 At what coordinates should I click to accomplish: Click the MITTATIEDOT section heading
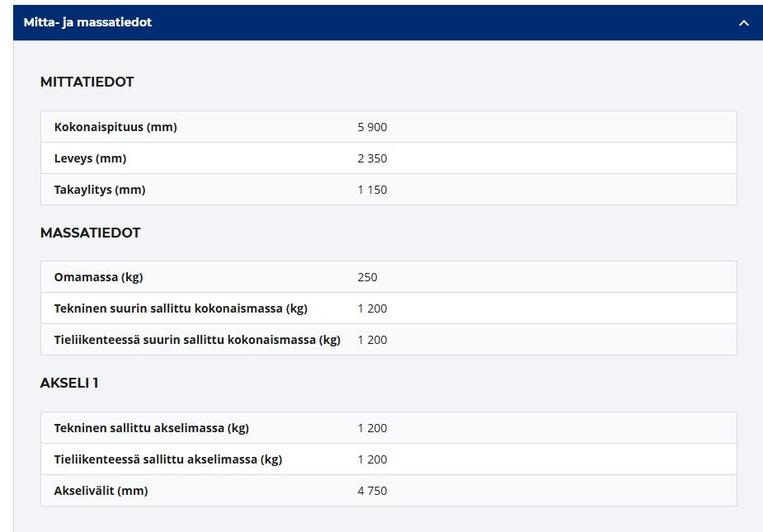point(87,82)
